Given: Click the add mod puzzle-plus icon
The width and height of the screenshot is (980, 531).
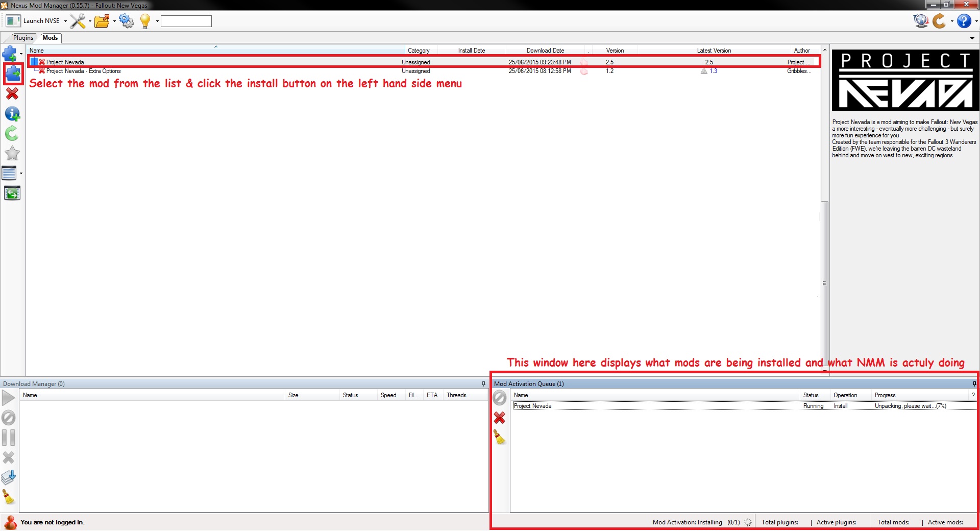Looking at the screenshot, I should pos(10,53).
